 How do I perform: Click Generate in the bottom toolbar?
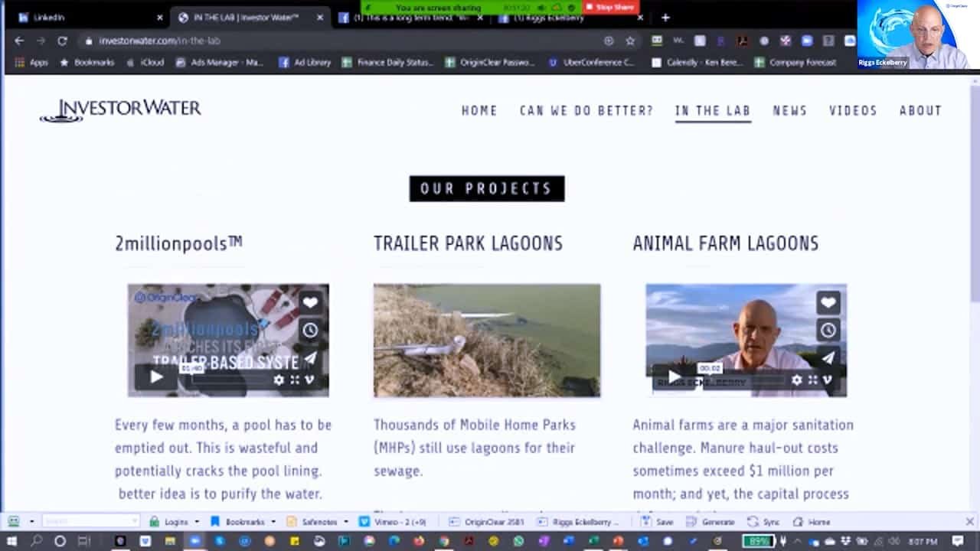coord(710,522)
